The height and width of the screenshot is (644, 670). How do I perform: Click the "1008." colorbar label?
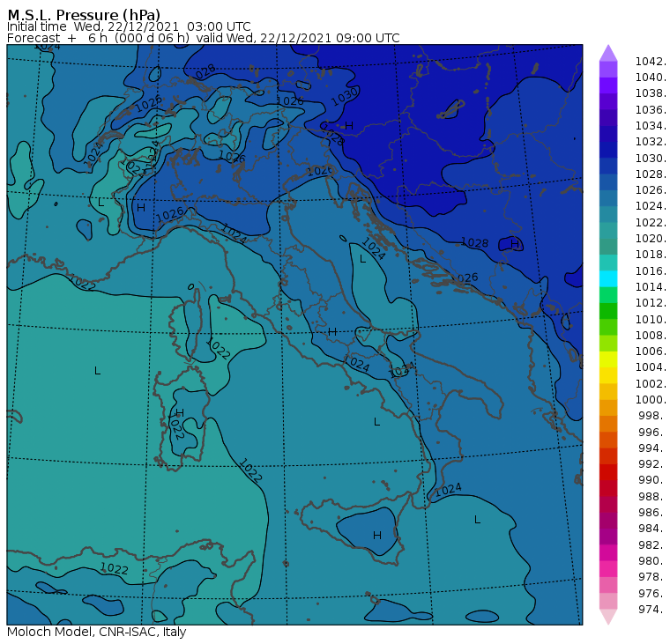(651, 336)
